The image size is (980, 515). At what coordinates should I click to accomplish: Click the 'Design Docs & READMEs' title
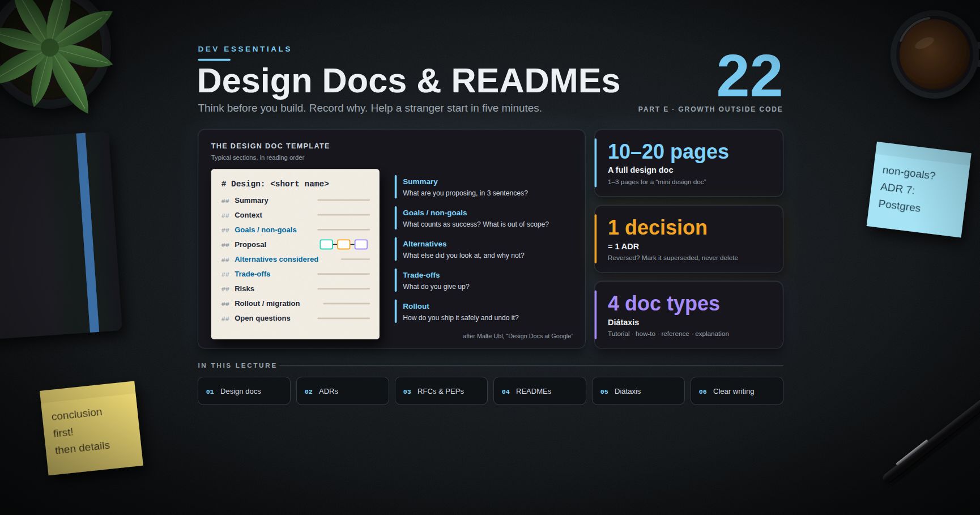point(408,80)
